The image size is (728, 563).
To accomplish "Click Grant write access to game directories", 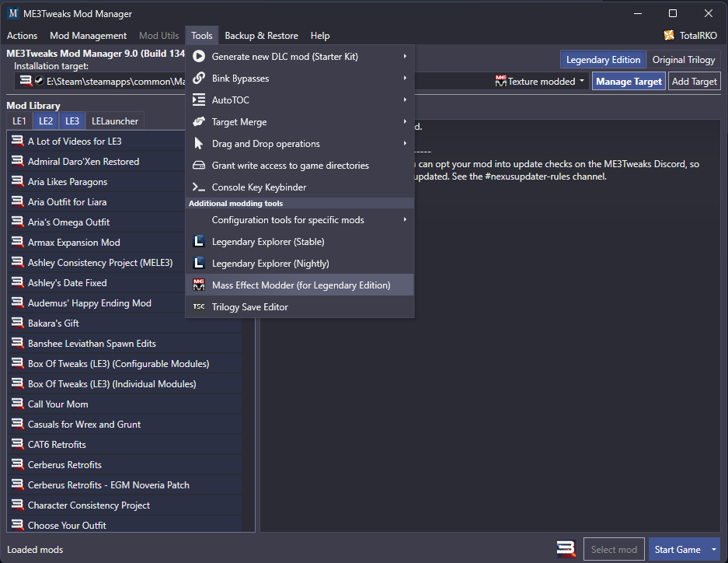I will coord(299,166).
